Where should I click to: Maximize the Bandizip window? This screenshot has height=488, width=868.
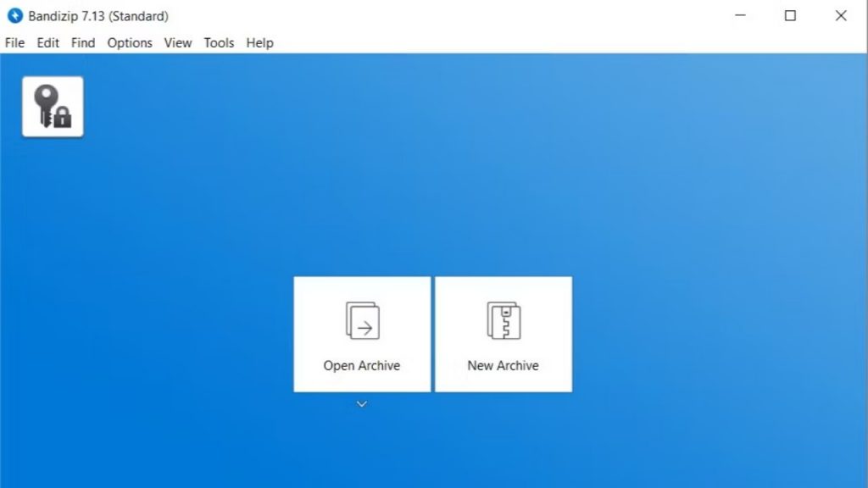coord(790,16)
